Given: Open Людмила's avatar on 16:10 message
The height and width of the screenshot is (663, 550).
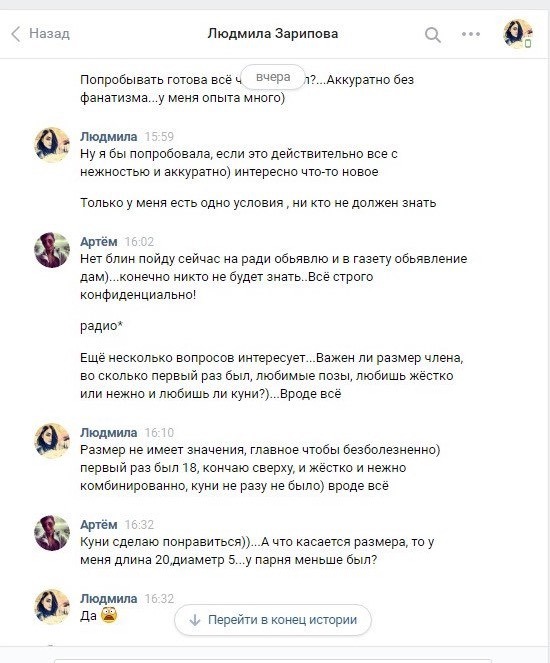Looking at the screenshot, I should click(52, 441).
